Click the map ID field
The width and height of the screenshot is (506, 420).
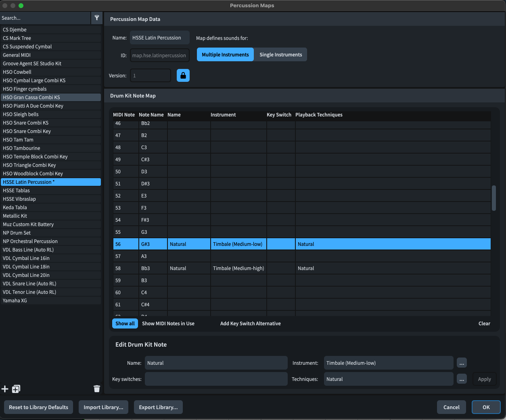160,55
